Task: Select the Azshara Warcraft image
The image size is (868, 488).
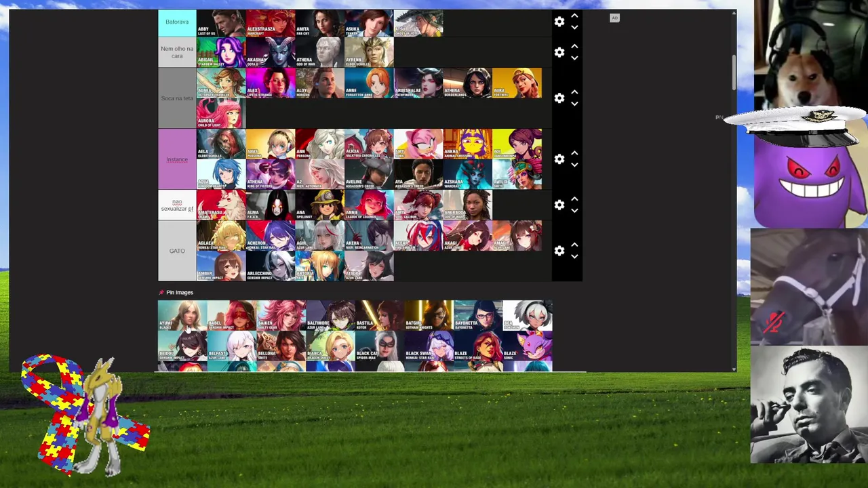Action: [x=468, y=174]
